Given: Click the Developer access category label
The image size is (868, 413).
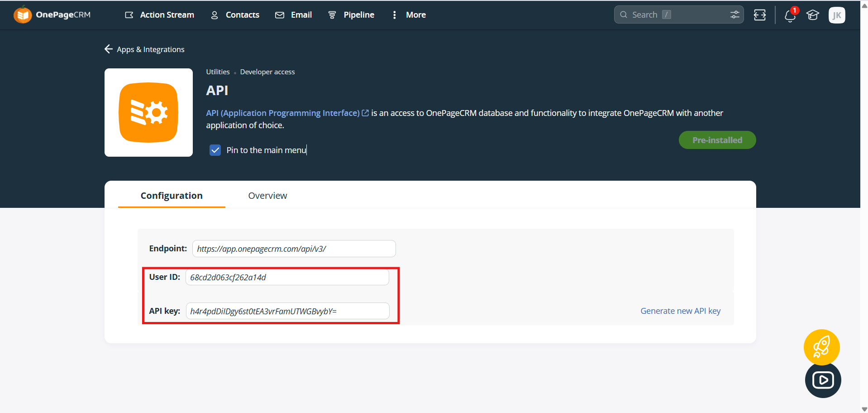Looking at the screenshot, I should coord(267,72).
